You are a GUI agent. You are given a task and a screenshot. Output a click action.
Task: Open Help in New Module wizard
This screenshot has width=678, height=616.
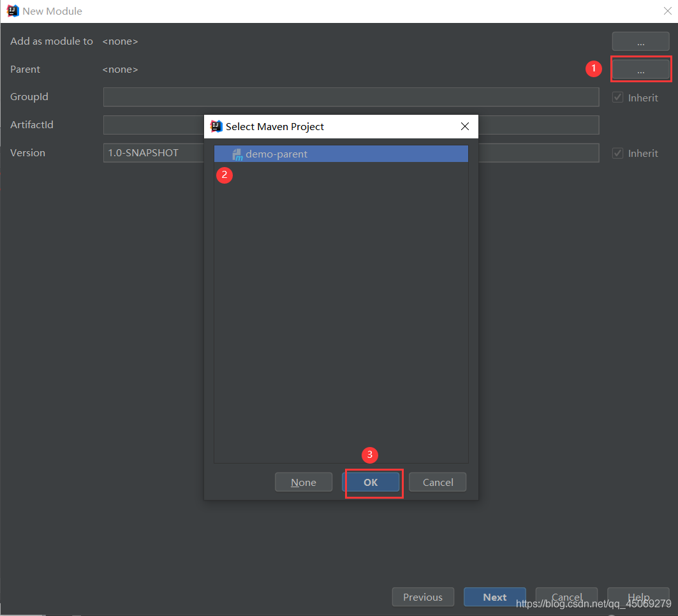pyautogui.click(x=638, y=597)
